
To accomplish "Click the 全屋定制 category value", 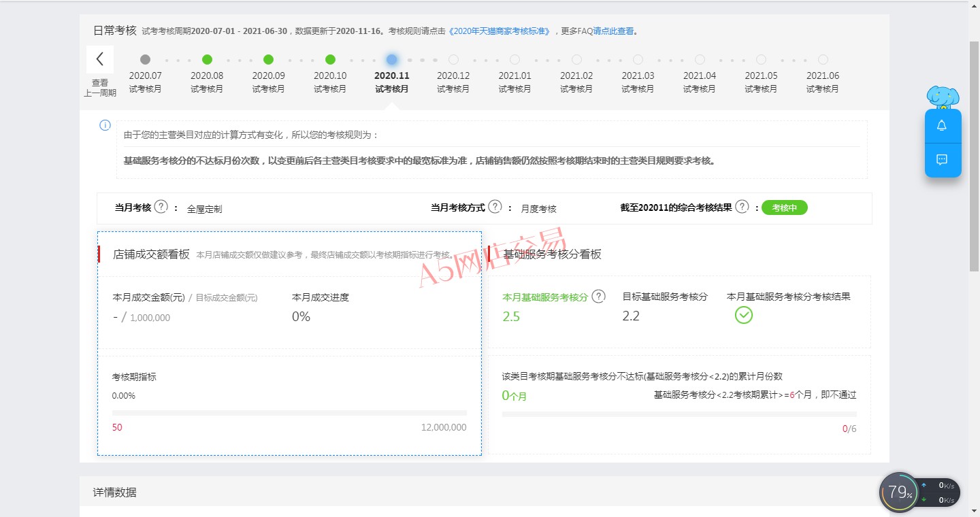I will (x=204, y=209).
